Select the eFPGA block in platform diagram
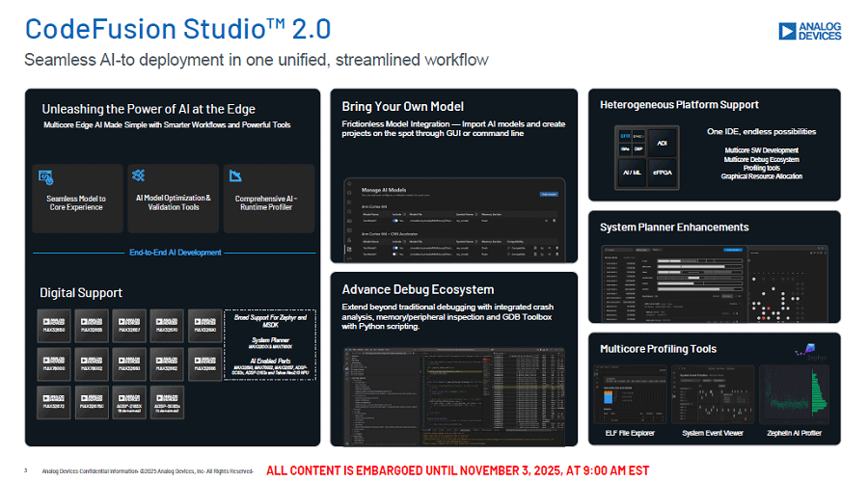 pyautogui.click(x=662, y=172)
